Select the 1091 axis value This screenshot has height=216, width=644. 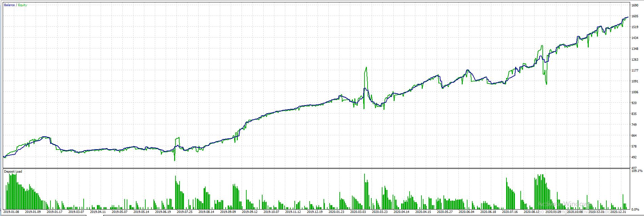tap(635, 81)
